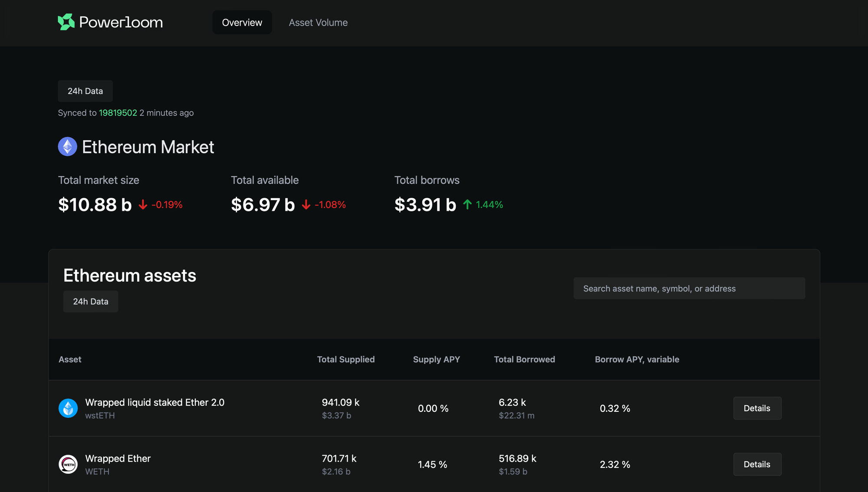Viewport: 868px width, 492px height.
Task: Open Details for Wrapped liquid staked Ether
Action: tap(757, 408)
